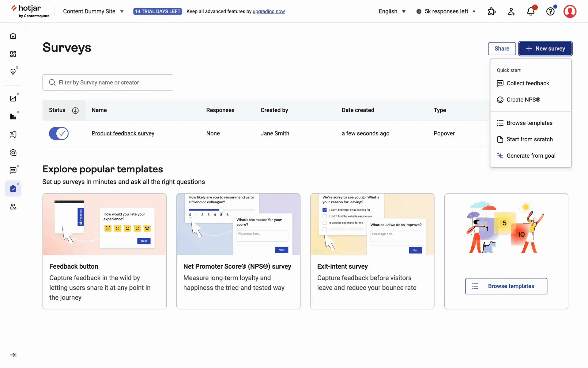Image resolution: width=588 pixels, height=368 pixels.
Task: Expand the sidebar with the arrow icon
Action: [13, 355]
